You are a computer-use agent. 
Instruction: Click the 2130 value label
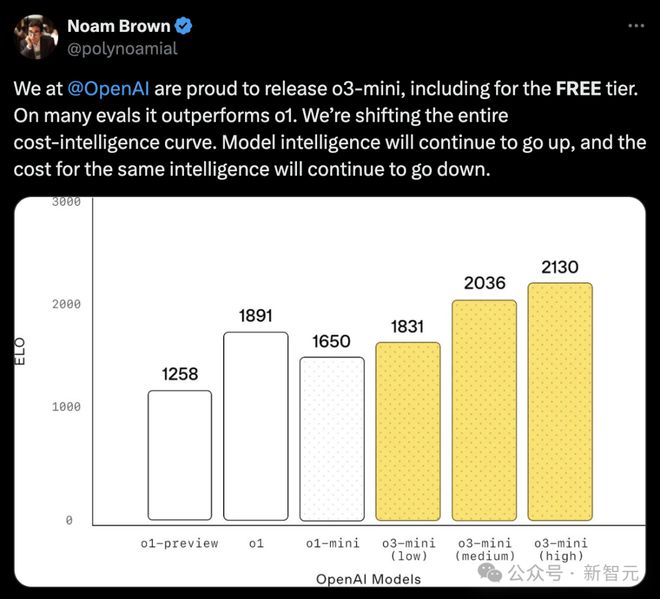point(560,267)
